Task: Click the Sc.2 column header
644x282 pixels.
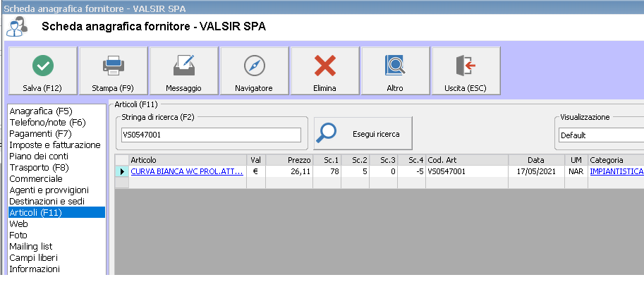Action: click(356, 160)
